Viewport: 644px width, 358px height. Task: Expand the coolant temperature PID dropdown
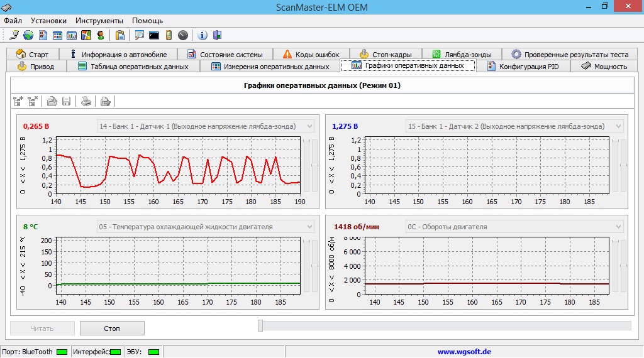(309, 227)
